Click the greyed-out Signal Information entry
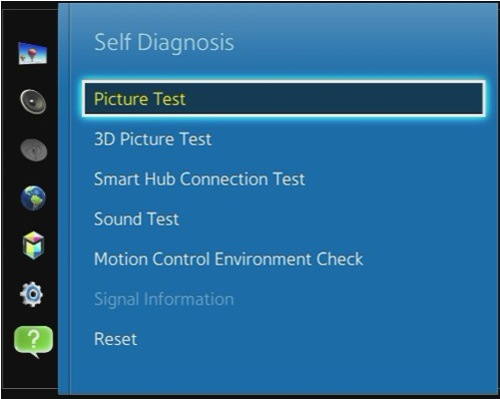 tap(164, 299)
